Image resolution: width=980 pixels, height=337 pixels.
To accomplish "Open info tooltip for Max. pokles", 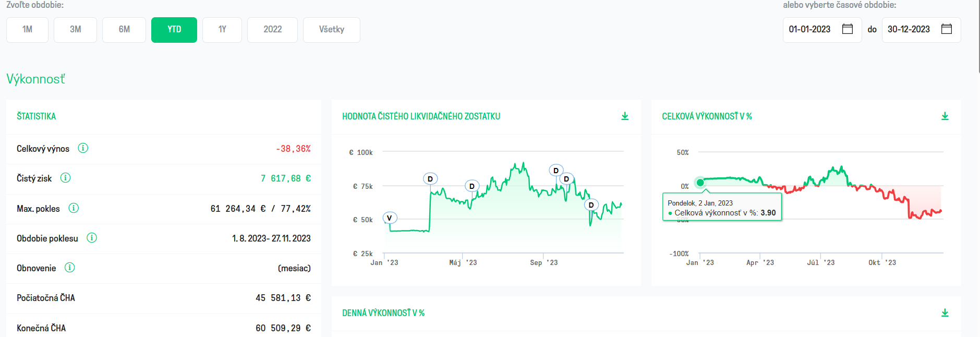I will tap(74, 208).
